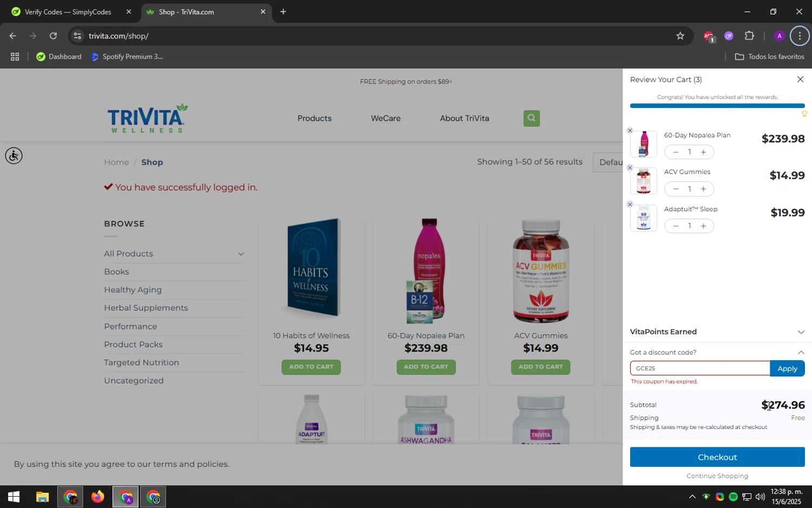Click the rewards trophy icon

[804, 114]
